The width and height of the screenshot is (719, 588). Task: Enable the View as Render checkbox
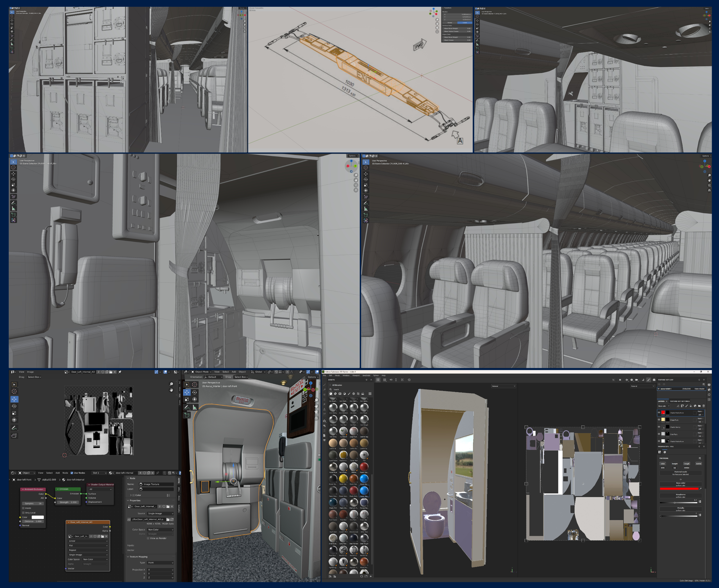click(148, 538)
